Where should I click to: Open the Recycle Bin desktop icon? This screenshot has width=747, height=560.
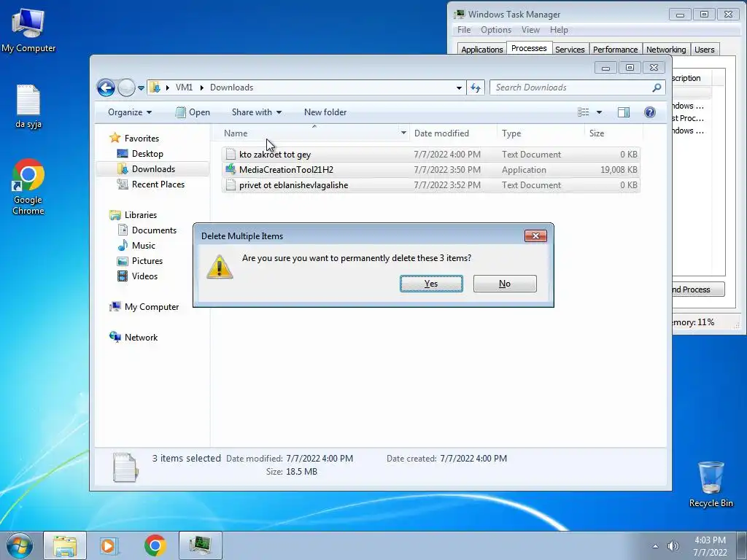point(711,484)
